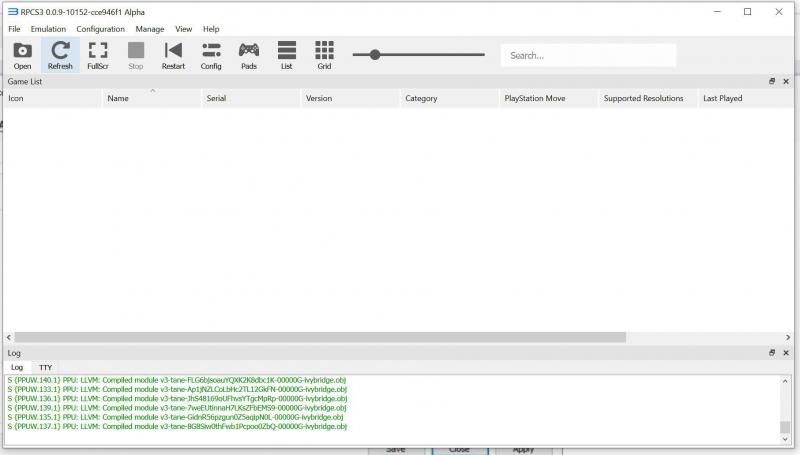The width and height of the screenshot is (800, 455).
Task: Click the Open game icon
Action: coord(22,55)
